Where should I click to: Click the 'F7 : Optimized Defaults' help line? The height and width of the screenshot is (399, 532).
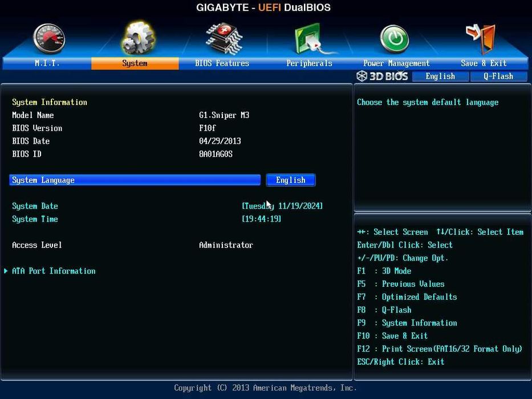pyautogui.click(x=407, y=297)
